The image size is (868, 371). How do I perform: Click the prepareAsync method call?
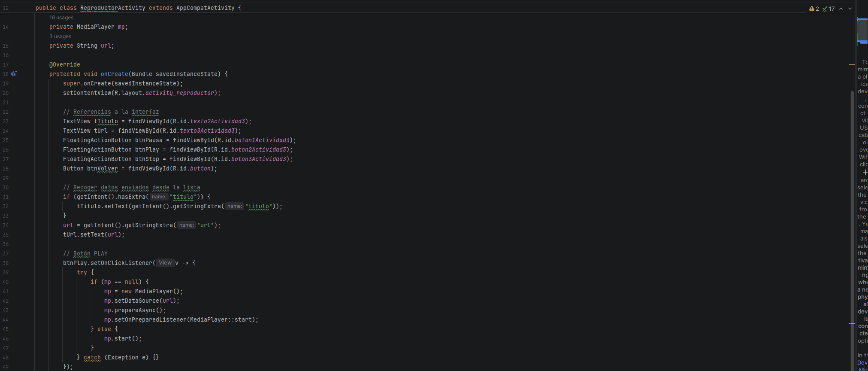[135, 310]
